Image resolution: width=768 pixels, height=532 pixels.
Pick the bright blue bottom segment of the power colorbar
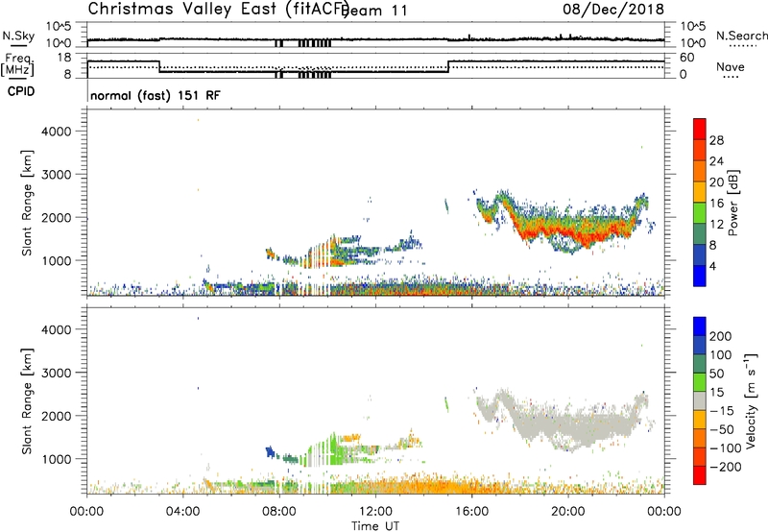(x=700, y=277)
